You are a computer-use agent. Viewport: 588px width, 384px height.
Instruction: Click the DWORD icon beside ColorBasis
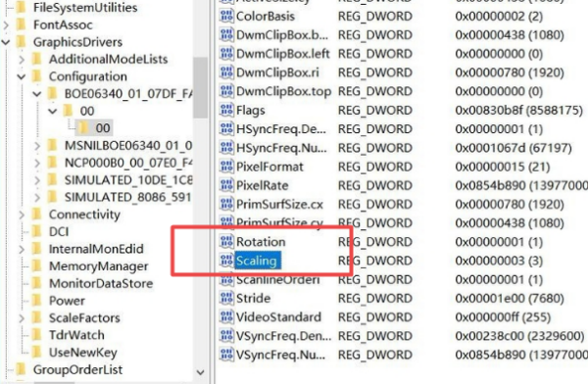pyautogui.click(x=226, y=16)
